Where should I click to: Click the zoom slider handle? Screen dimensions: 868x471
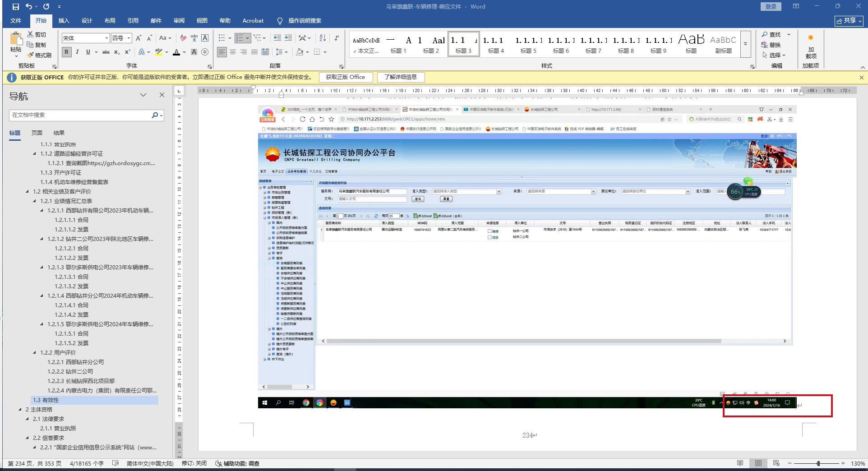pyautogui.click(x=818, y=463)
